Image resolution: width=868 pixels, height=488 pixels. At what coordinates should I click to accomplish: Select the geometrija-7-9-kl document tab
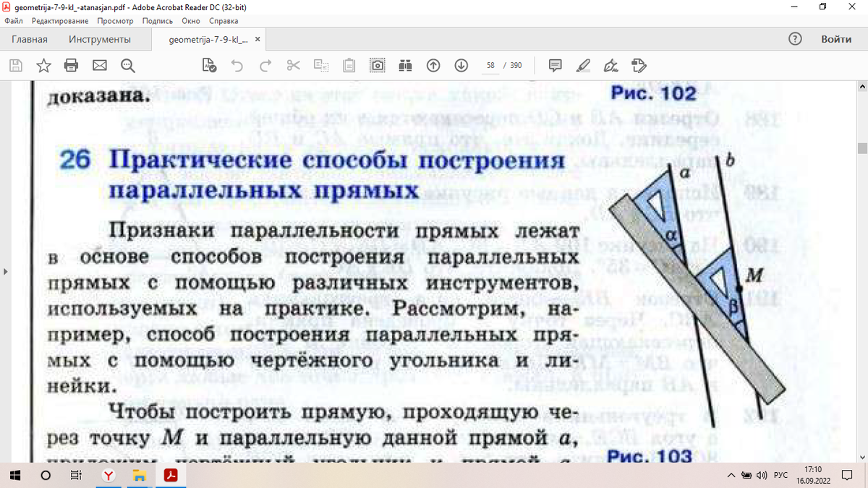click(208, 39)
